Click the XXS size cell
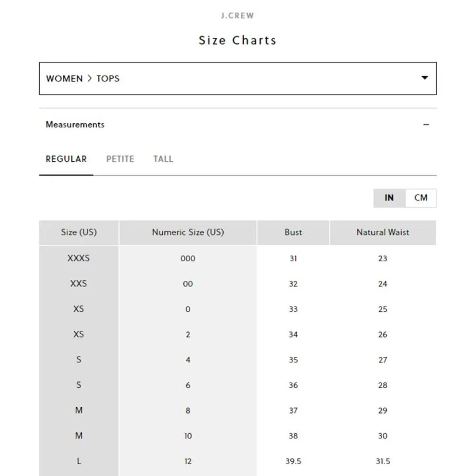The height and width of the screenshot is (476, 476). tap(79, 284)
